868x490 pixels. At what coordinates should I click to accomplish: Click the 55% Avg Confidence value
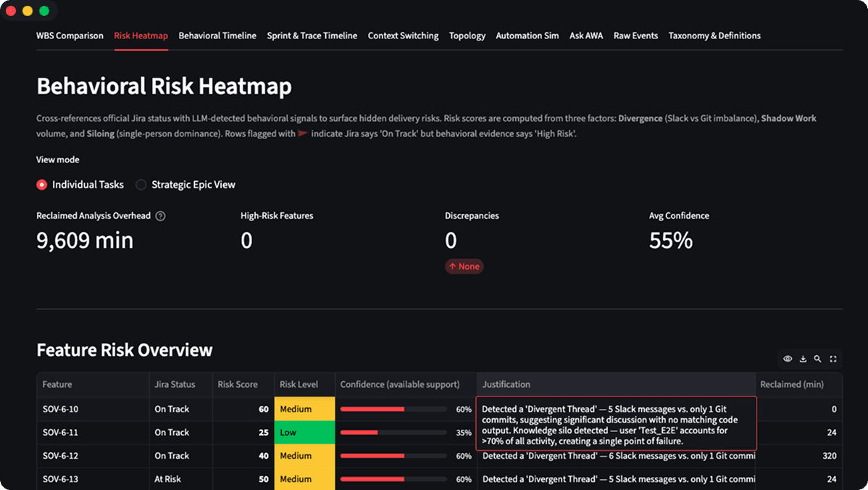pyautogui.click(x=670, y=241)
